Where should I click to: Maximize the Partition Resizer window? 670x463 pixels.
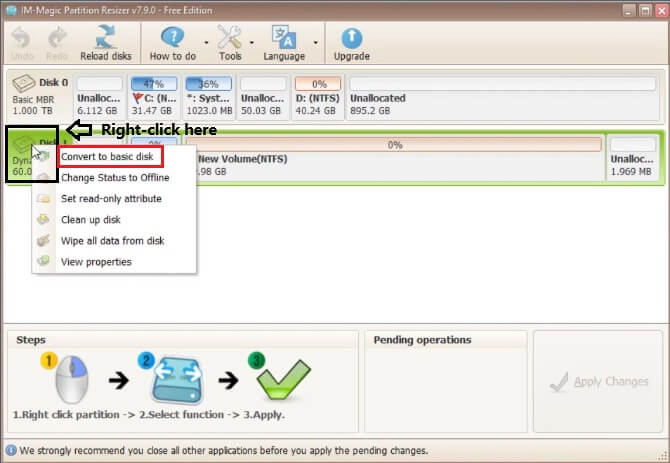click(x=645, y=10)
